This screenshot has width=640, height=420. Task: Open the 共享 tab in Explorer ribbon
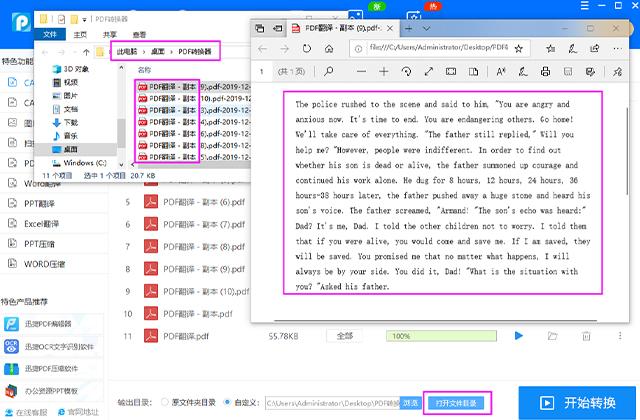[110, 34]
